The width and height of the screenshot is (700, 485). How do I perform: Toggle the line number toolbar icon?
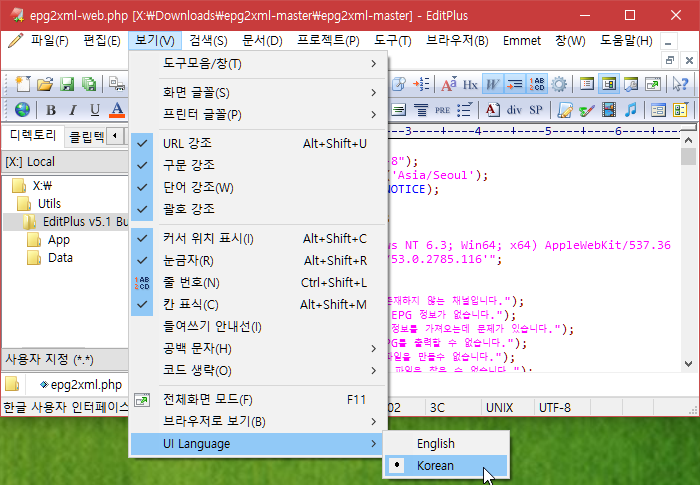(537, 84)
